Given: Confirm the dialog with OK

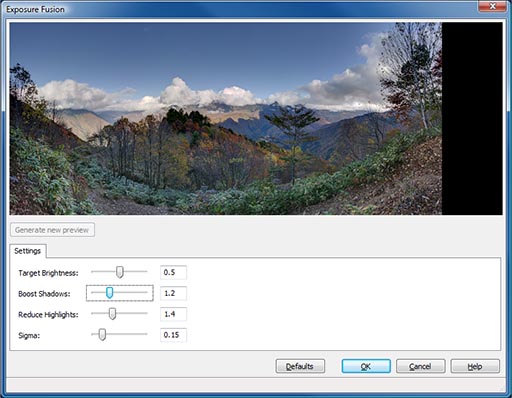Looking at the screenshot, I should [366, 366].
